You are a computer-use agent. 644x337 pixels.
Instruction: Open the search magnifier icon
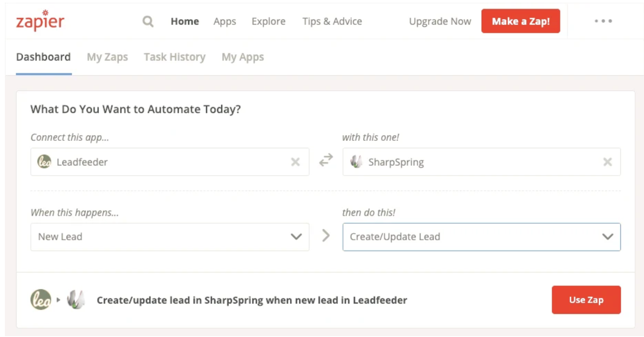(x=148, y=21)
